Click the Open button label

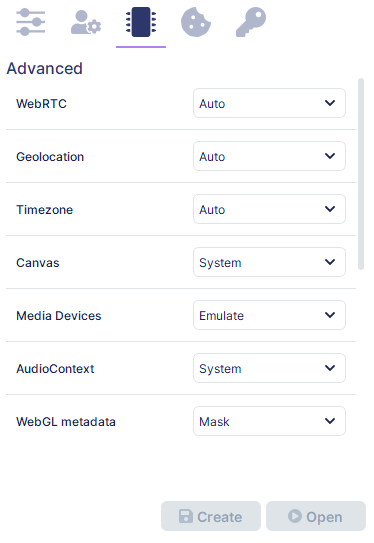(x=324, y=517)
